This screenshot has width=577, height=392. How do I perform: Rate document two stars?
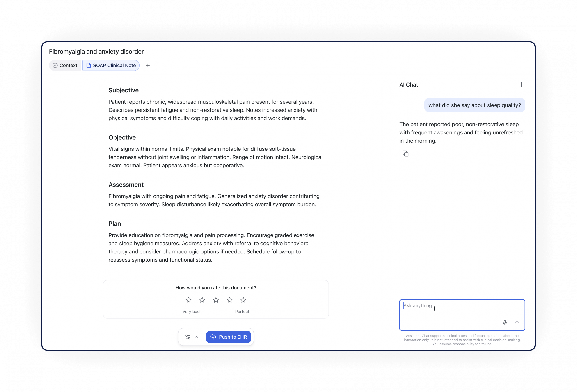tap(202, 300)
